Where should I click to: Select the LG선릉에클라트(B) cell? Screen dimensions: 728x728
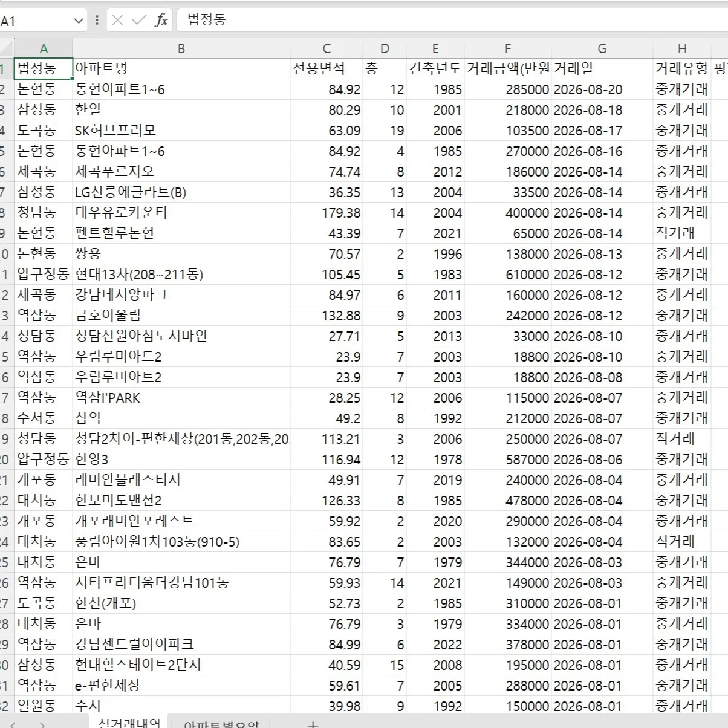tap(181, 192)
